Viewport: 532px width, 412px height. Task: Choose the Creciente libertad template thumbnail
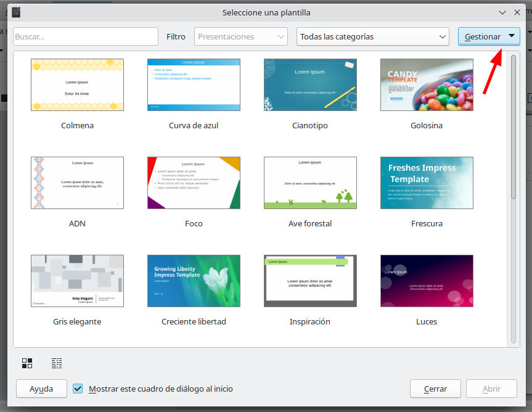[194, 281]
